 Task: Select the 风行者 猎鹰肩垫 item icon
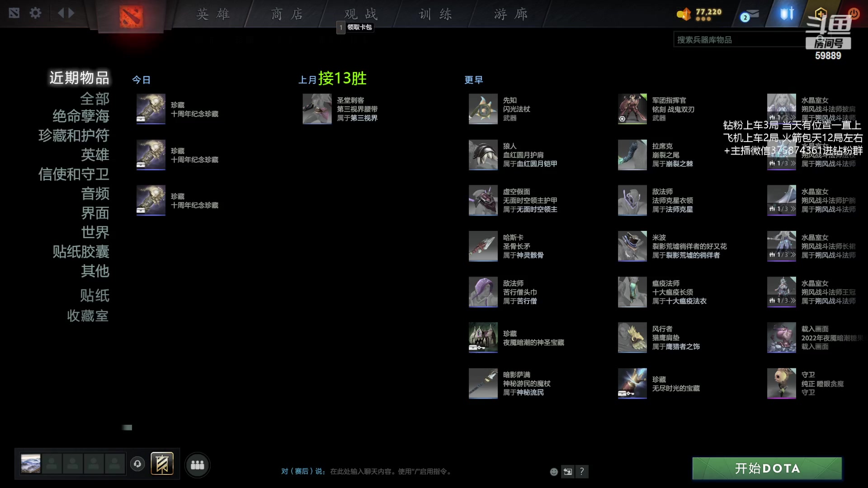tap(632, 338)
